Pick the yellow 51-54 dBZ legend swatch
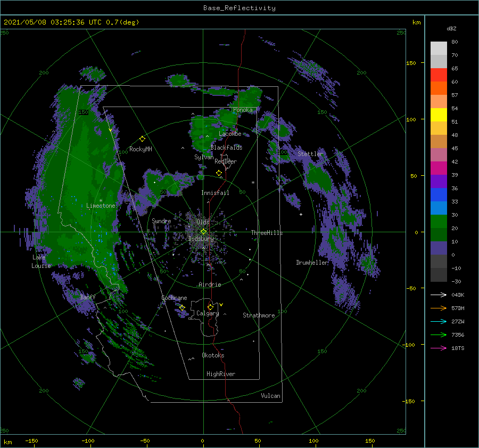 439,115
